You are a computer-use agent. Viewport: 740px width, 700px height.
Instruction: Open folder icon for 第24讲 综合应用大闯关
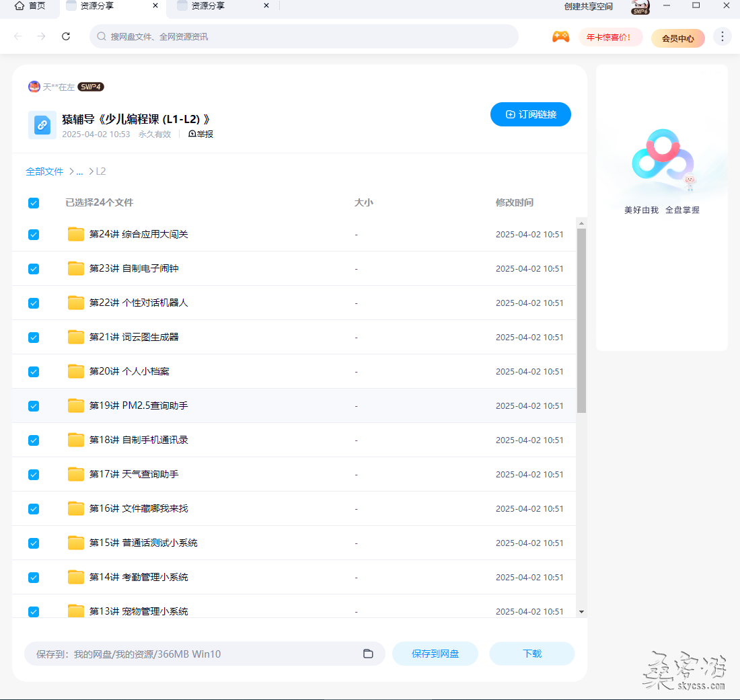[x=76, y=234]
